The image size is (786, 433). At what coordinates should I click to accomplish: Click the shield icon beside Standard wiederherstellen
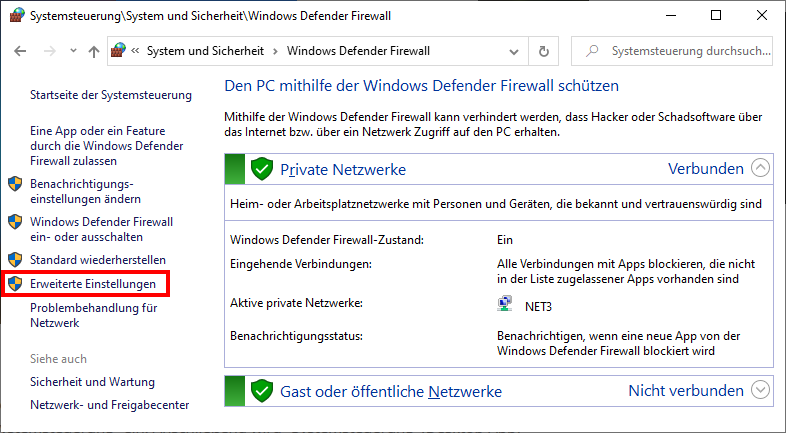tap(15, 260)
